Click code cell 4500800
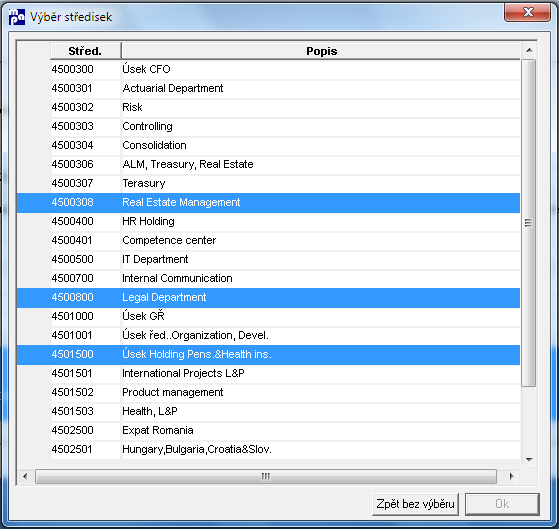 click(86, 297)
